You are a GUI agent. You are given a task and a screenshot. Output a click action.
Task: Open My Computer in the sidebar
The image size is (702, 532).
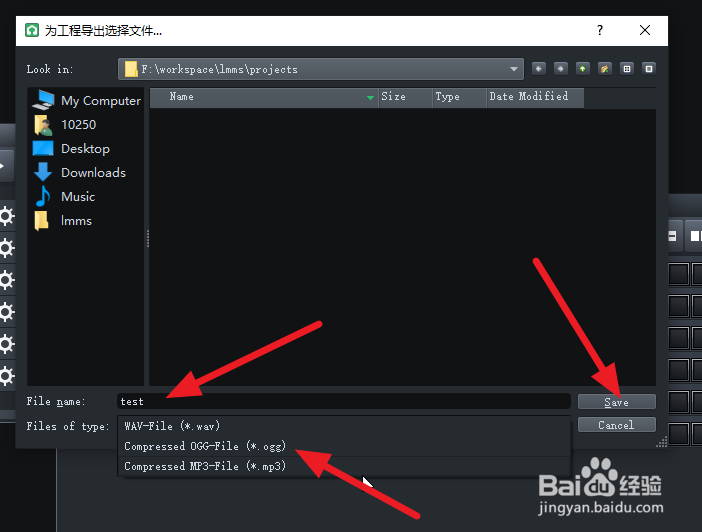(x=87, y=100)
